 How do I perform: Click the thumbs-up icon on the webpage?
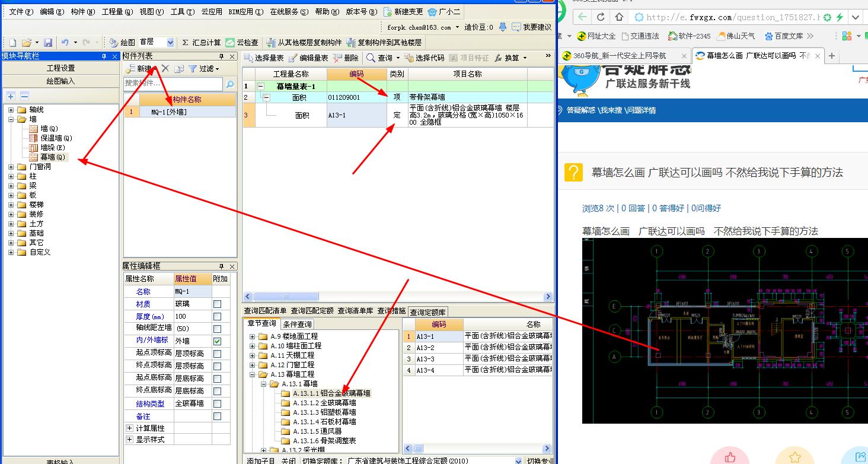(x=730, y=456)
